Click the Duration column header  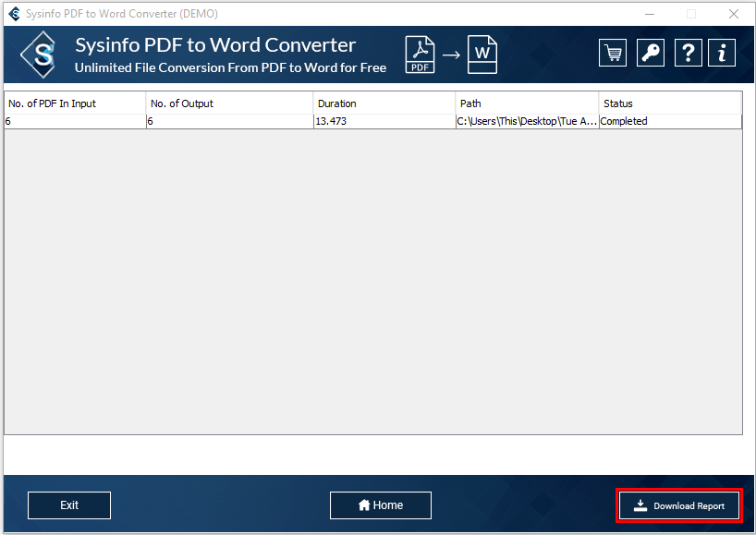click(x=384, y=103)
